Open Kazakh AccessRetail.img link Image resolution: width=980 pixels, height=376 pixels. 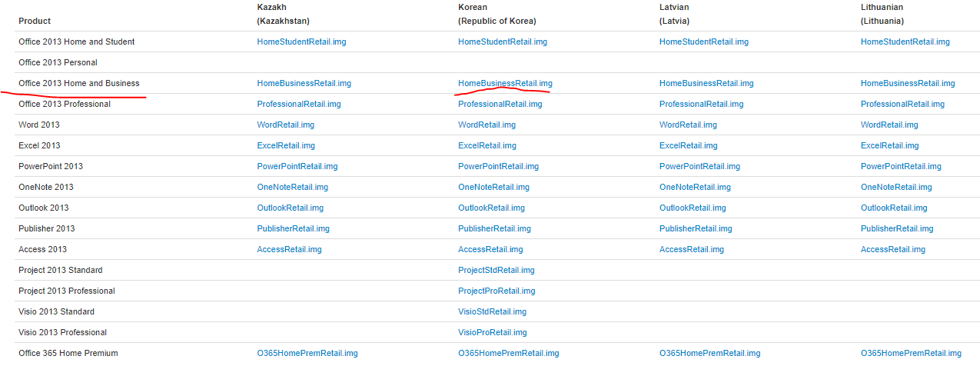point(290,249)
